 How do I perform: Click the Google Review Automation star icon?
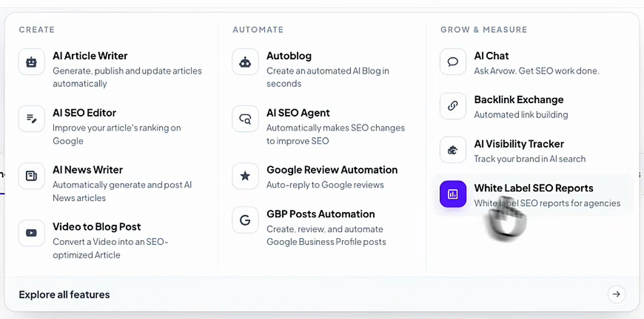(245, 176)
